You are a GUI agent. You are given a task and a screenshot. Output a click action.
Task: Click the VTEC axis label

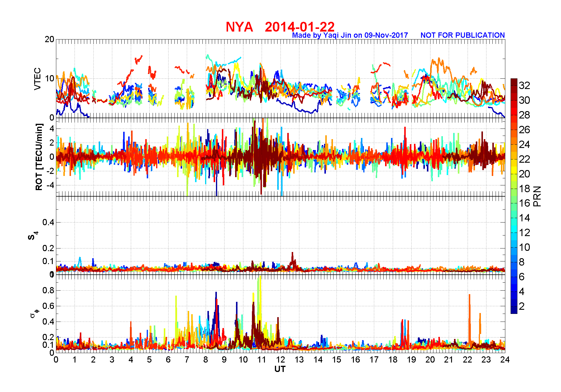coord(37,79)
